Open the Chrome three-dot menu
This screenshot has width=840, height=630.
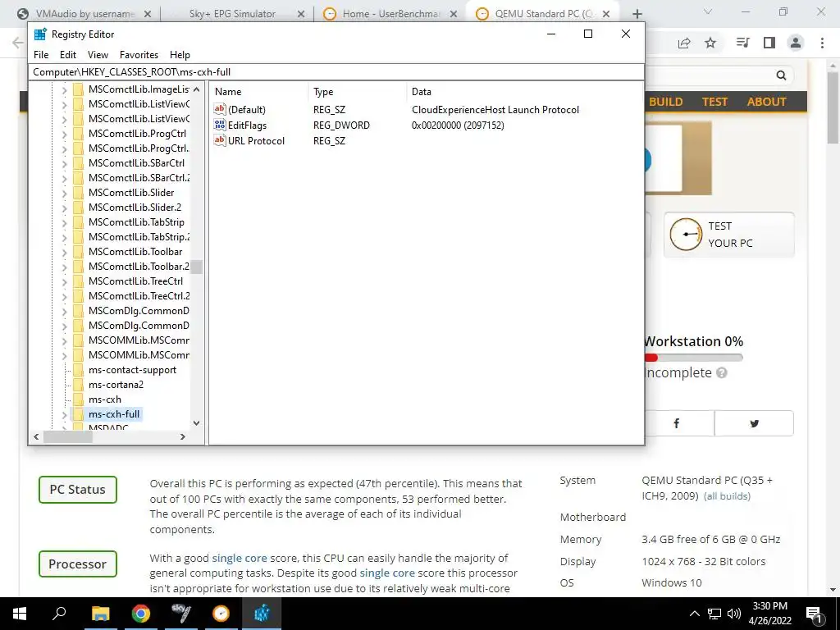tap(822, 43)
